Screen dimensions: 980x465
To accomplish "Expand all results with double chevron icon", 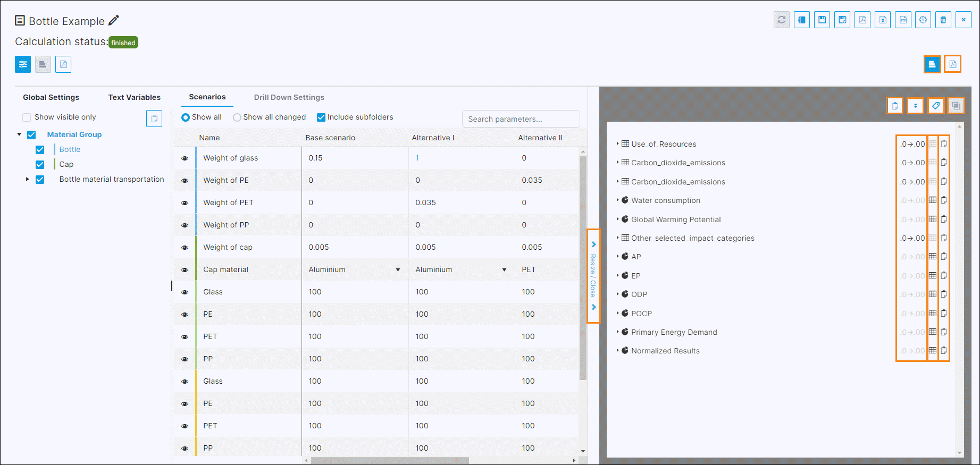I will click(915, 106).
